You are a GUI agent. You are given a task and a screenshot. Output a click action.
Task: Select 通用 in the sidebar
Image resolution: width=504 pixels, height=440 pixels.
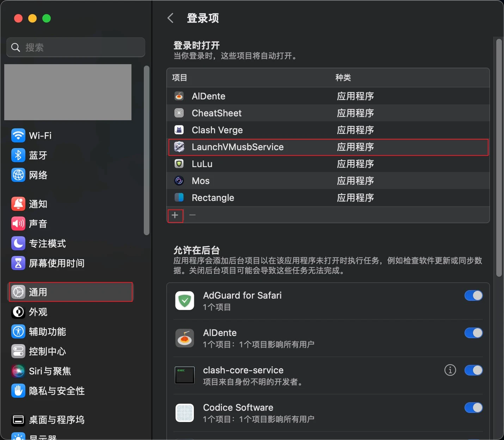click(70, 292)
